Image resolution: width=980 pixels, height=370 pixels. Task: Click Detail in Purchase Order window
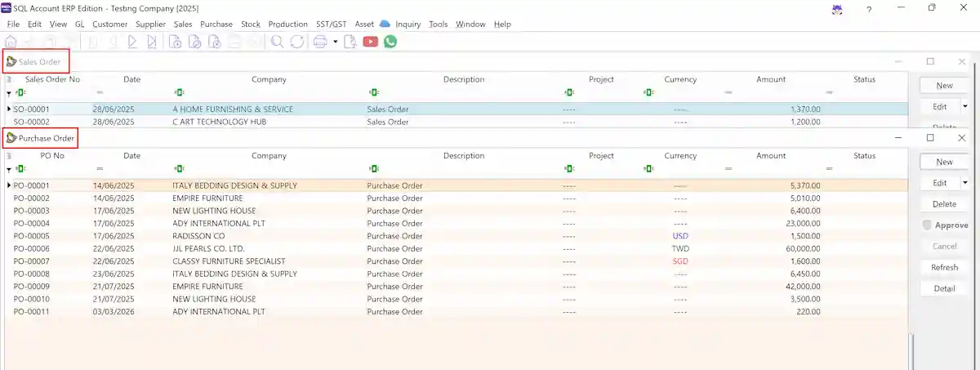(x=944, y=288)
